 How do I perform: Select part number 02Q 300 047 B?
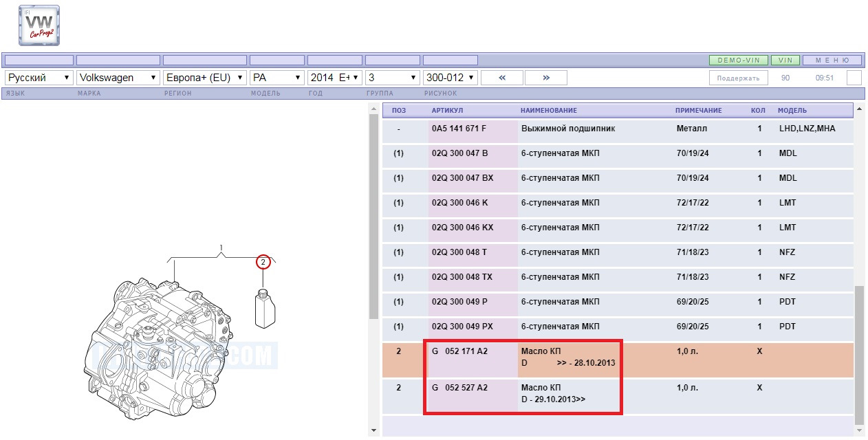click(460, 153)
